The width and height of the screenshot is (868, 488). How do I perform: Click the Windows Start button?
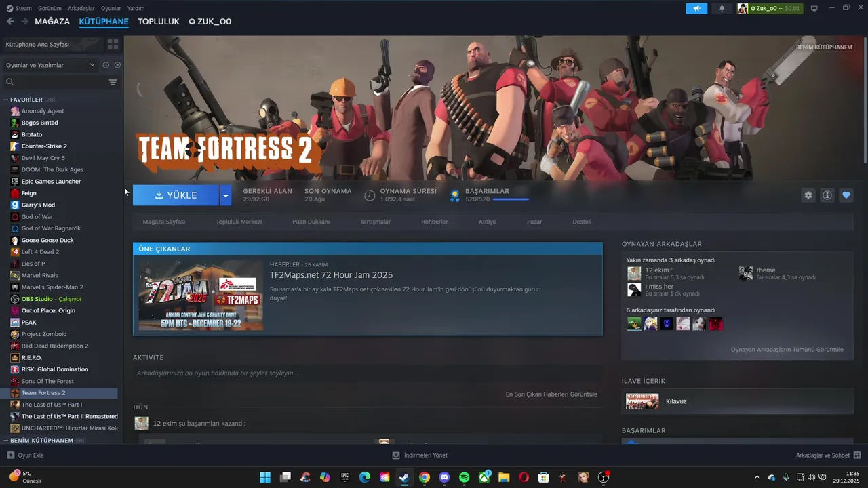[265, 477]
